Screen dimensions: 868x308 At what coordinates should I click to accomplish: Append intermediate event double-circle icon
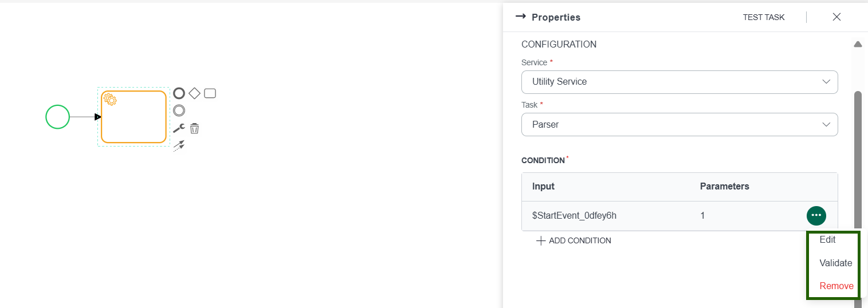[x=179, y=110]
